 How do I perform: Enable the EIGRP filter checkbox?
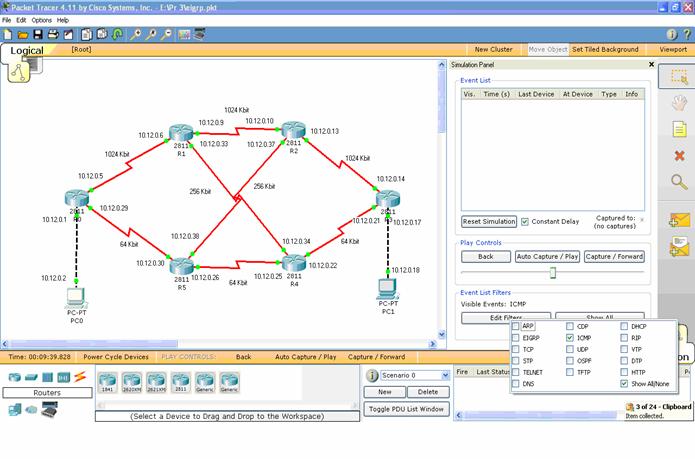point(516,338)
